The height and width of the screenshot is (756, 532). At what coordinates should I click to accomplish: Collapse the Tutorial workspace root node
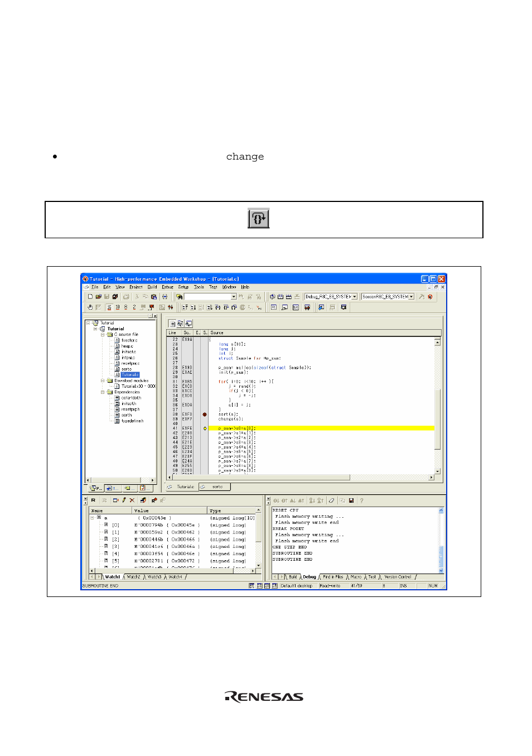click(x=88, y=323)
